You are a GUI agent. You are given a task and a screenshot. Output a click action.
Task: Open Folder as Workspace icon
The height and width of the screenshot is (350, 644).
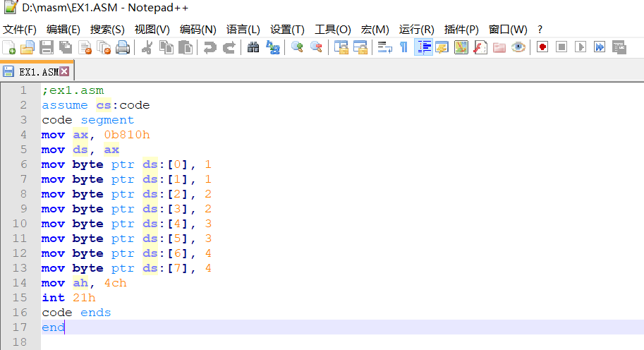pos(499,48)
